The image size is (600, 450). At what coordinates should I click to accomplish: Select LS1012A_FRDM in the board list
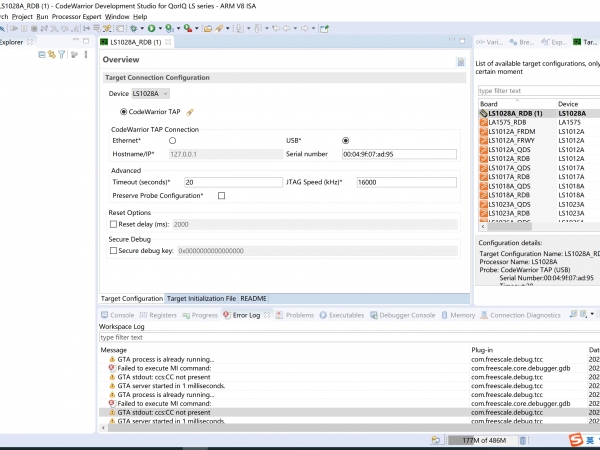(509, 131)
